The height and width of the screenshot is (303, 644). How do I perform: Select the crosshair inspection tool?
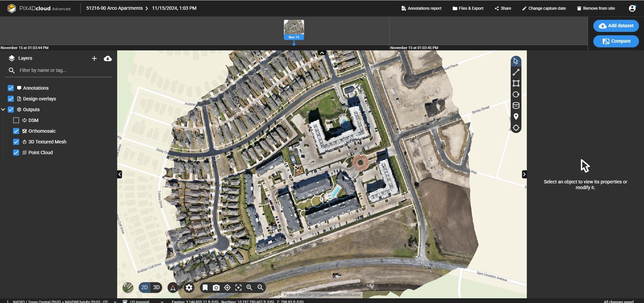point(516,128)
